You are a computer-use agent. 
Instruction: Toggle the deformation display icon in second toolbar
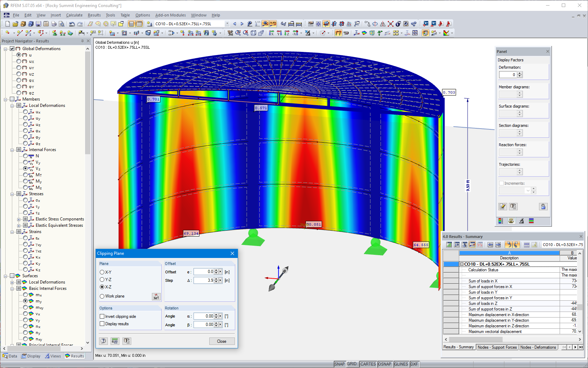point(338,33)
